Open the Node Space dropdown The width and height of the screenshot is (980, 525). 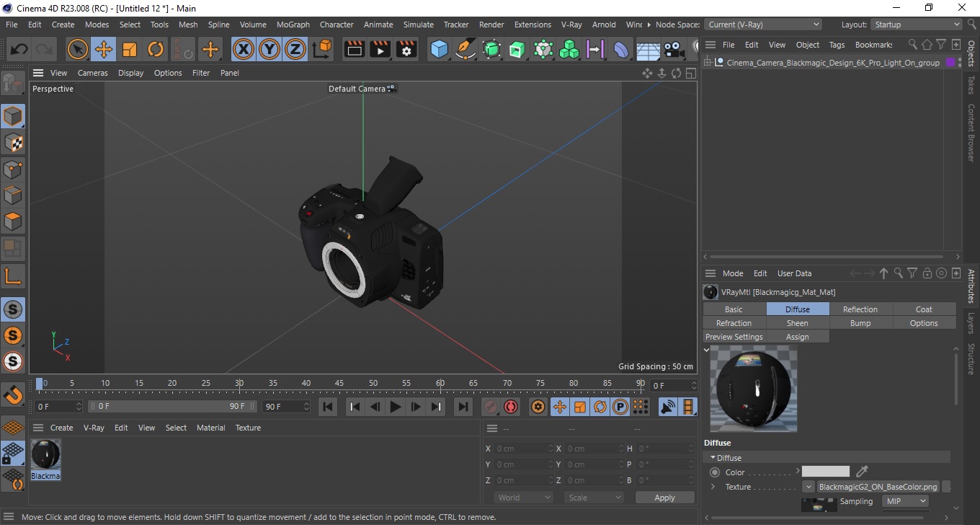(763, 25)
